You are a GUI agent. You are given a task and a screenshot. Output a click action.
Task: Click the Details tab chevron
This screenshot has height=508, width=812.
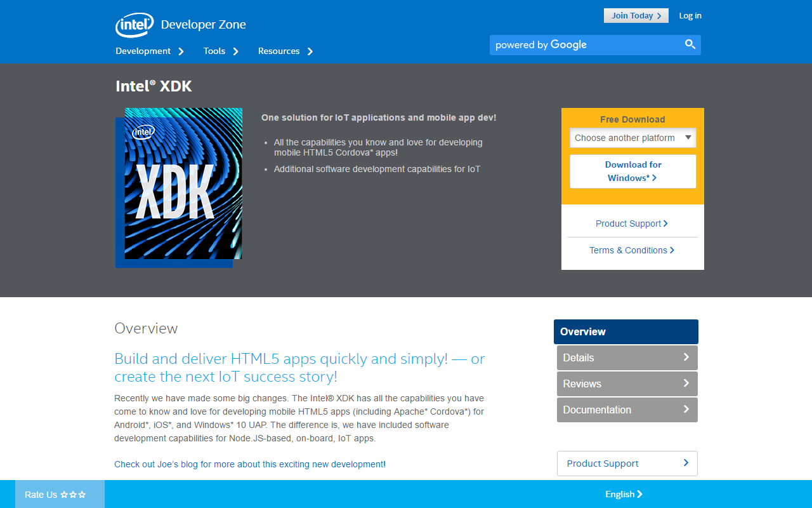tap(686, 358)
